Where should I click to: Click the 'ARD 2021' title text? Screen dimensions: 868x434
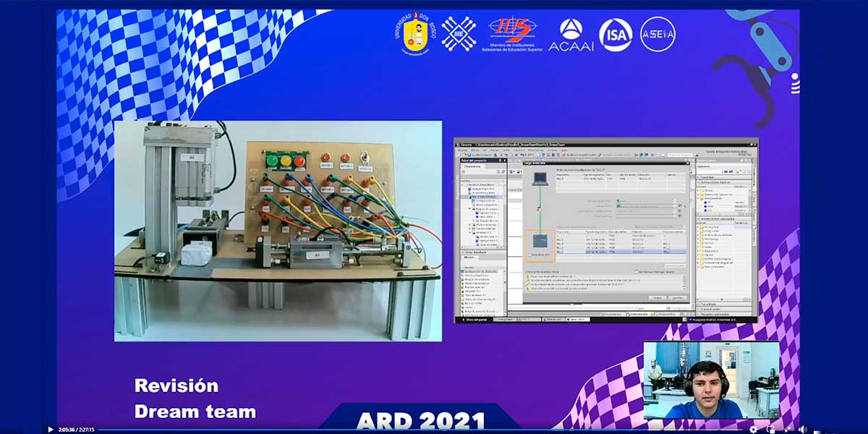420,420
